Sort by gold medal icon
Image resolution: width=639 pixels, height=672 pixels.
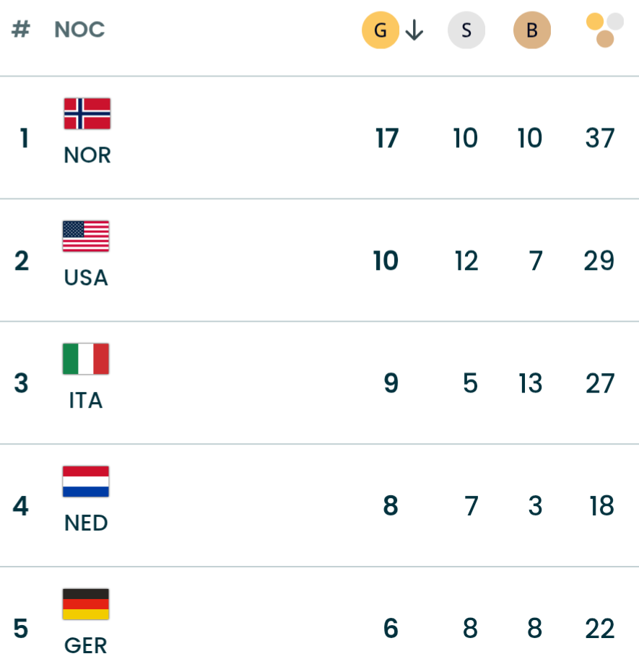pyautogui.click(x=380, y=30)
